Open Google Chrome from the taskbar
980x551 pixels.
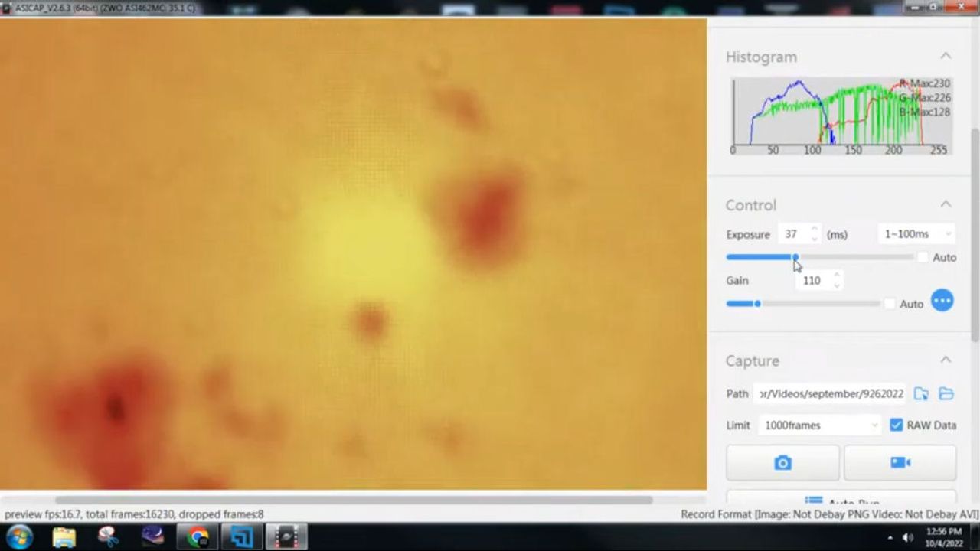198,537
